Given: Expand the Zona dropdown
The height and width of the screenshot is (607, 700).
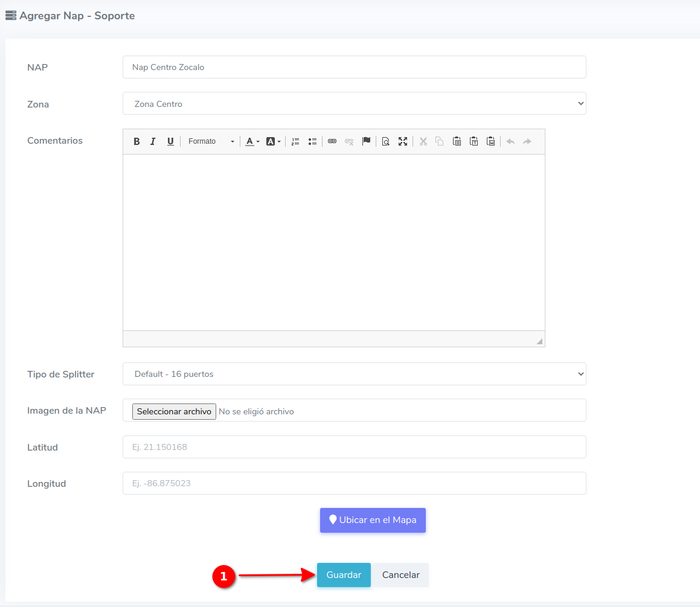Looking at the screenshot, I should click(x=354, y=103).
